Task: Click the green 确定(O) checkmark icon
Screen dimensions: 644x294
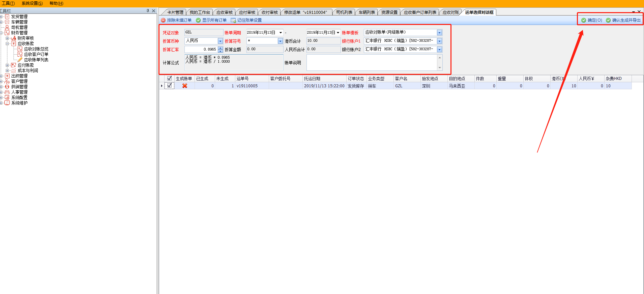Action: [584, 20]
